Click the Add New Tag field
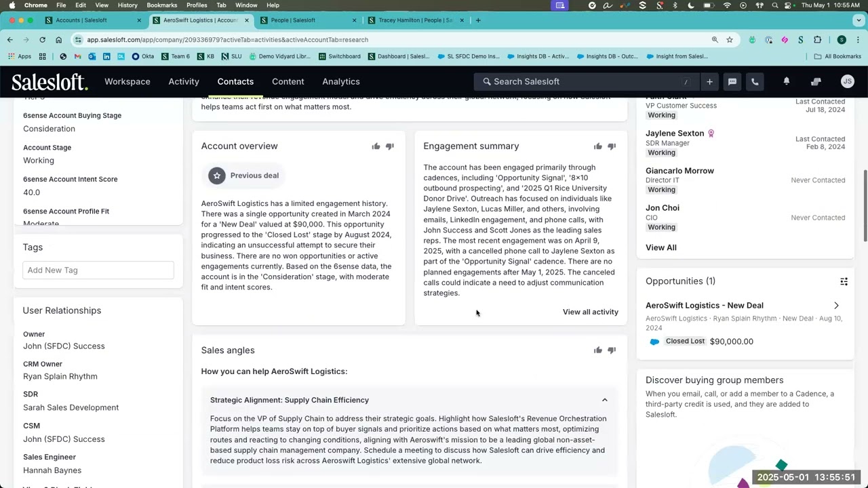The image size is (868, 488). [x=98, y=270]
